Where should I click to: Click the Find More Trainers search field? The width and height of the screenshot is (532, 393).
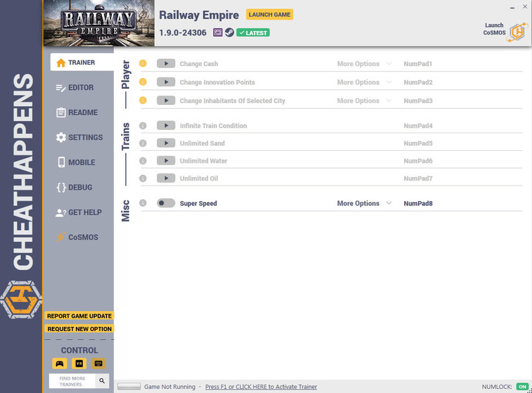[72, 381]
